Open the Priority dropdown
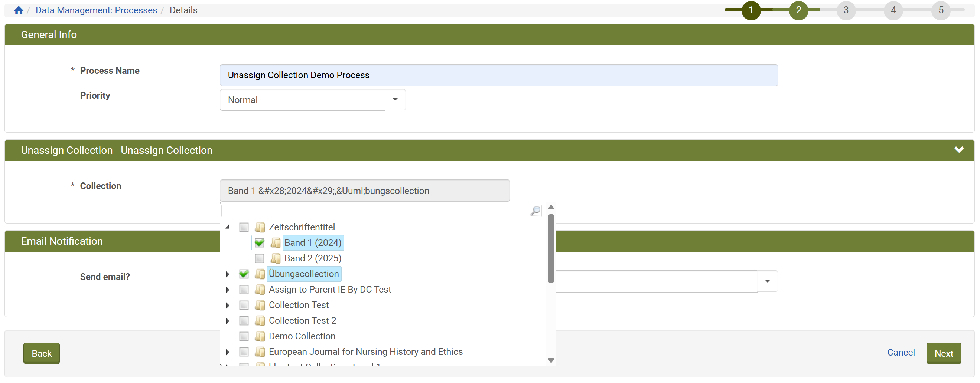Screen dimensions: 980x383 click(395, 100)
